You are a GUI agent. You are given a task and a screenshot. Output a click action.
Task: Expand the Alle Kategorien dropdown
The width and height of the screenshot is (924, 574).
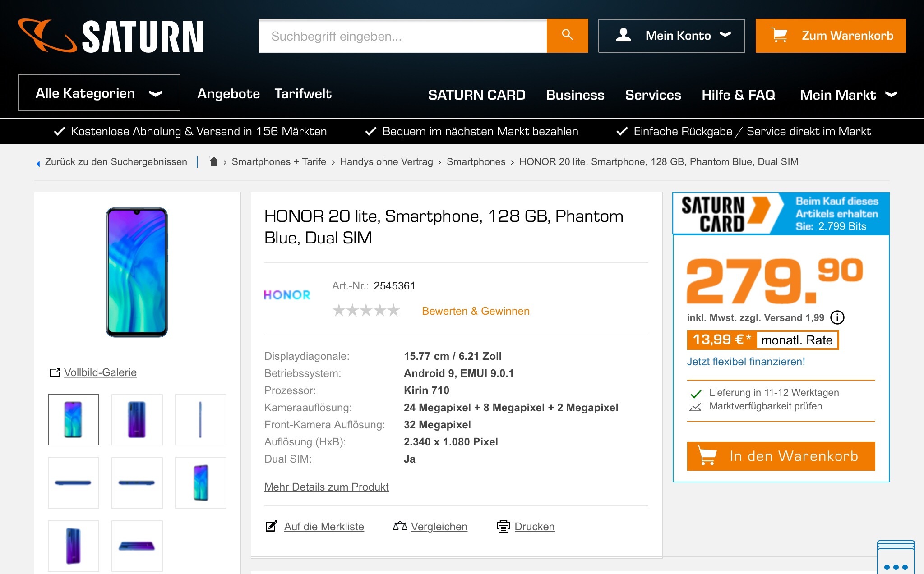click(99, 93)
